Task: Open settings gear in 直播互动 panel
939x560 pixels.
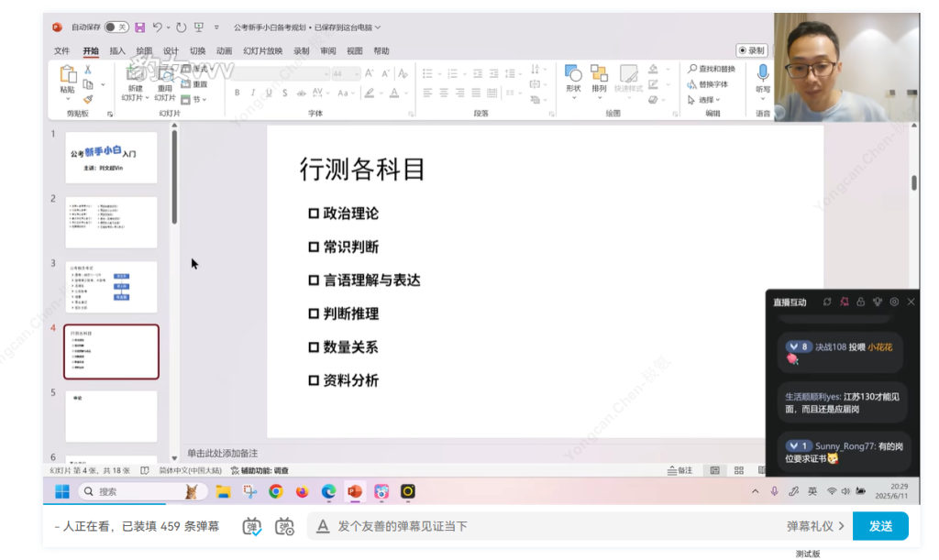Action: click(x=894, y=302)
